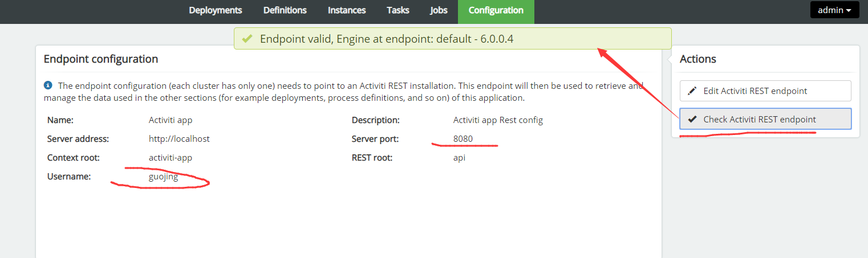Select the server port value 8080
This screenshot has width=868, height=258.
463,138
